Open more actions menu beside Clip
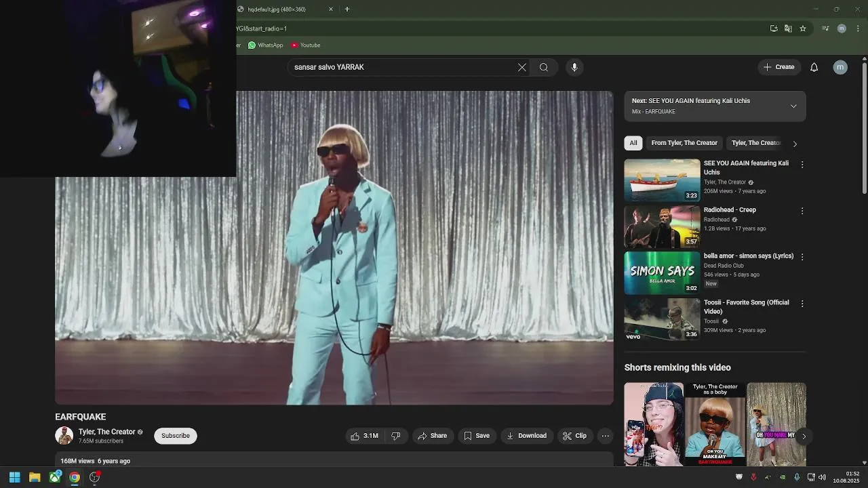The image size is (868, 488). 606,436
